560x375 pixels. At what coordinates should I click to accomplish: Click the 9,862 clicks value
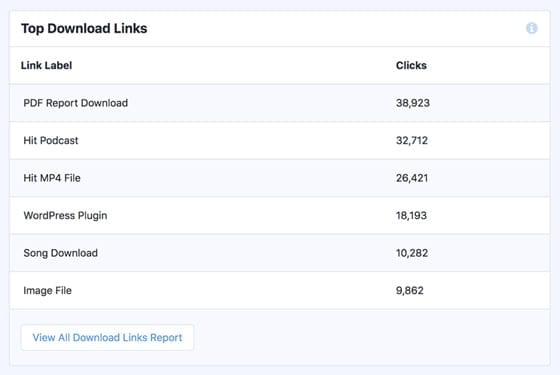click(410, 291)
